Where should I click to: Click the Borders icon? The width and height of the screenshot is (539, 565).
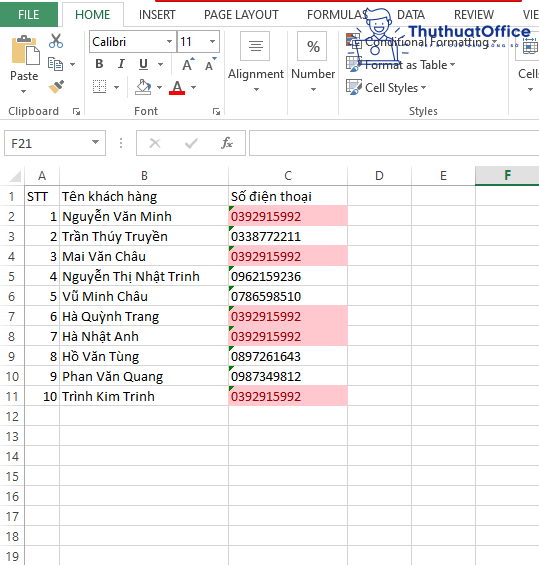pos(99,87)
